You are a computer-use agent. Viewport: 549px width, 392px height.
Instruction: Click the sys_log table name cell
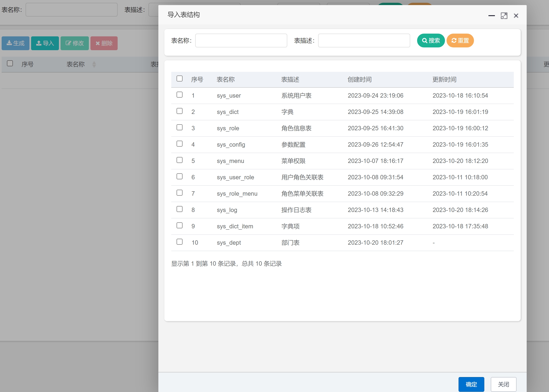(227, 210)
